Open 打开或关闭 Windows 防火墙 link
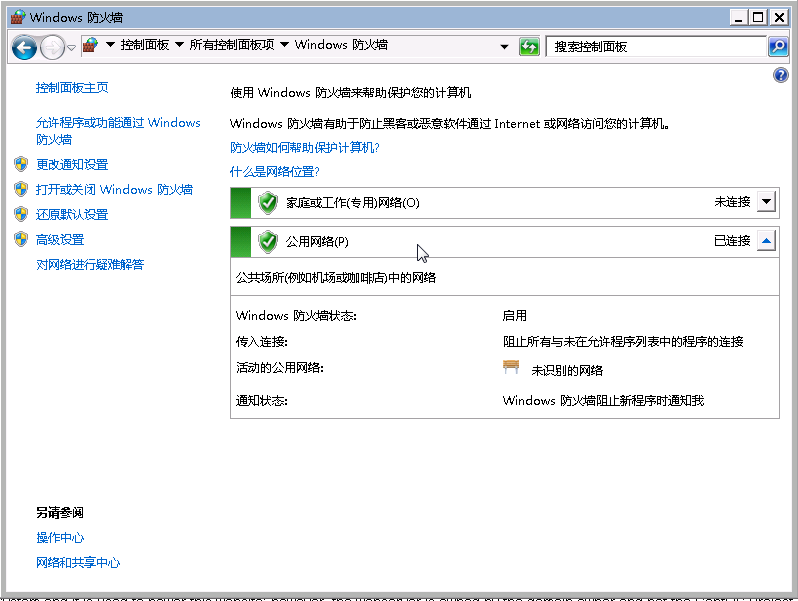The image size is (798, 601). [x=114, y=189]
